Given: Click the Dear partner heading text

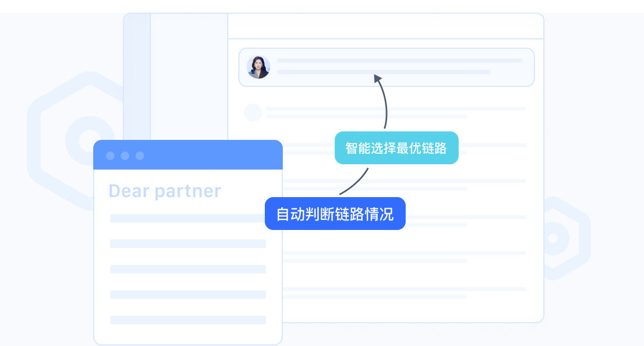Looking at the screenshot, I should point(165,191).
